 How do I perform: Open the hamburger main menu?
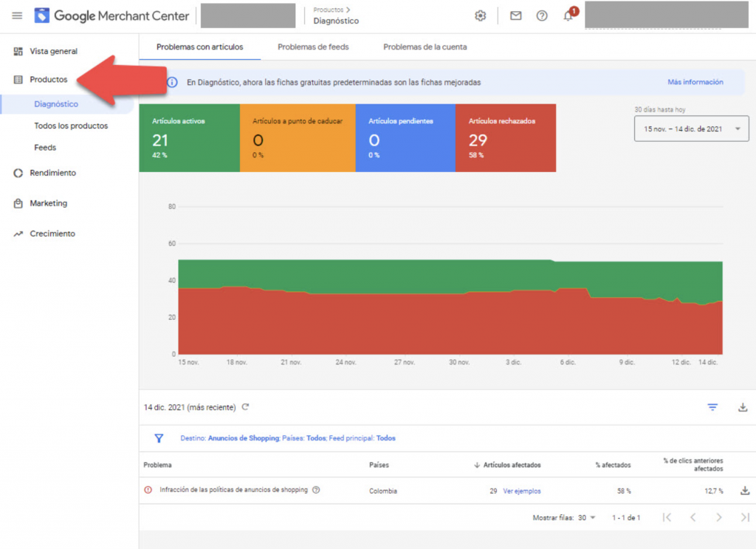pos(17,16)
